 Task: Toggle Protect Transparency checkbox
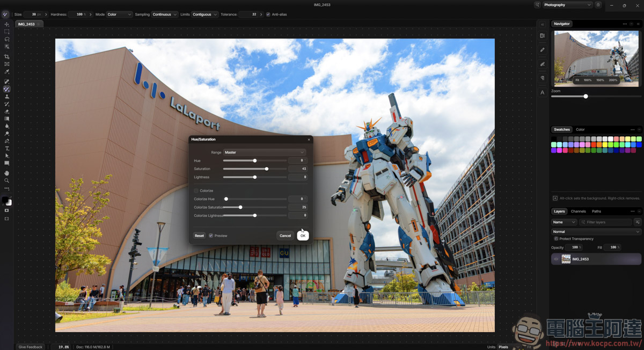coord(556,239)
